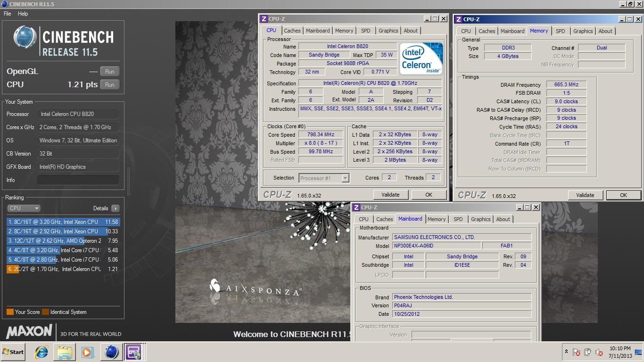Open the SPD tab in the first CPU-Z window

[x=366, y=31]
